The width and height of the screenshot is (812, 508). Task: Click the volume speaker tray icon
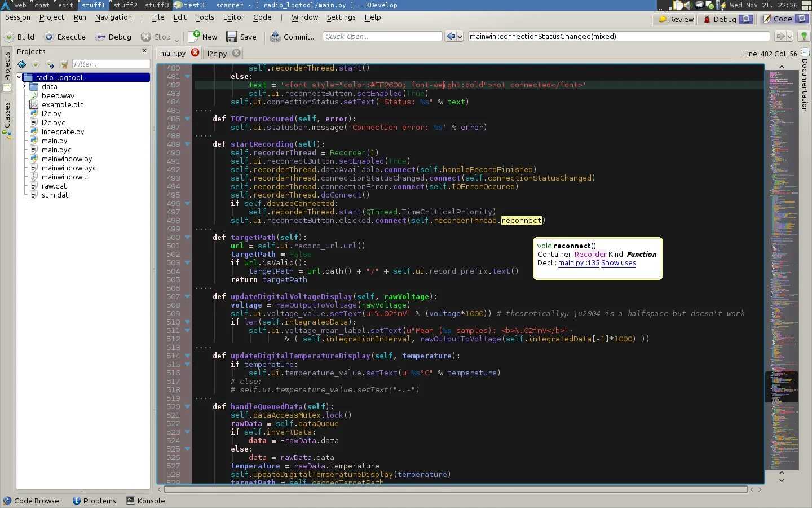tap(689, 5)
